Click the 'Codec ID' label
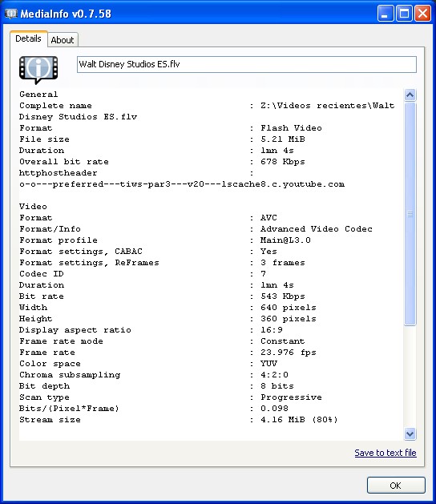This screenshot has width=436, height=504. point(42,274)
